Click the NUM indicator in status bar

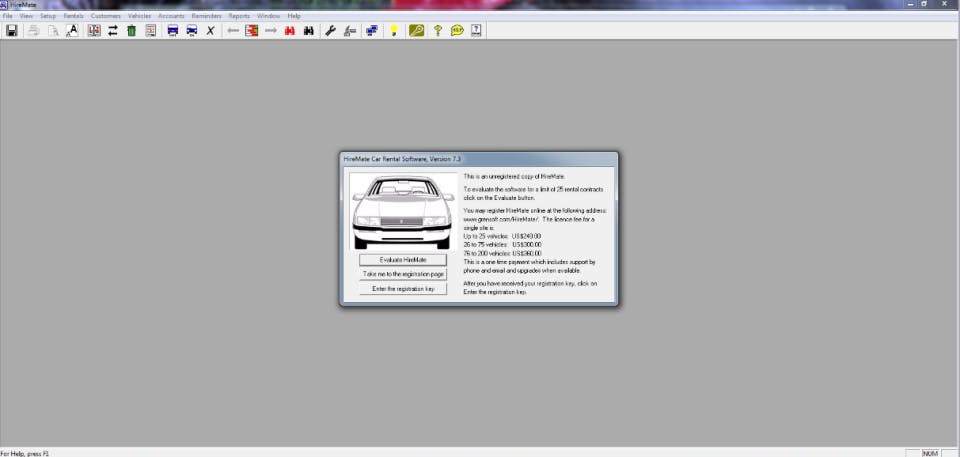(931, 454)
